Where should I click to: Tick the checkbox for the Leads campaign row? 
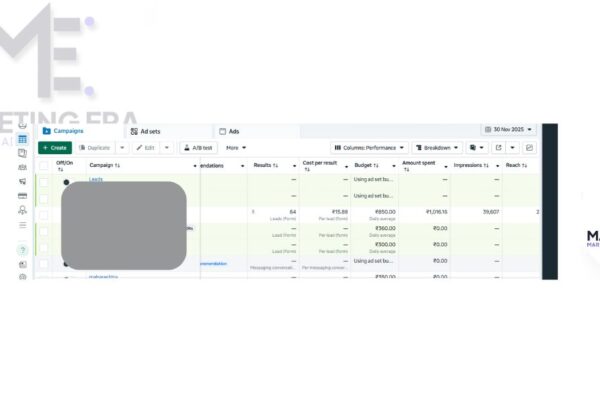(x=44, y=183)
